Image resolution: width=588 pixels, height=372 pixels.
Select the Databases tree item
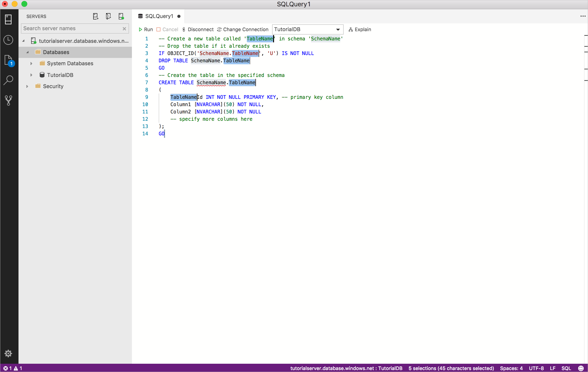tap(56, 52)
